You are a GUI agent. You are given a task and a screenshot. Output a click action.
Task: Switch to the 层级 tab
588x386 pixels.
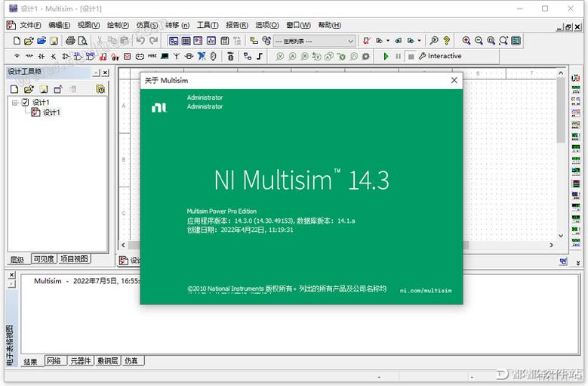(17, 259)
